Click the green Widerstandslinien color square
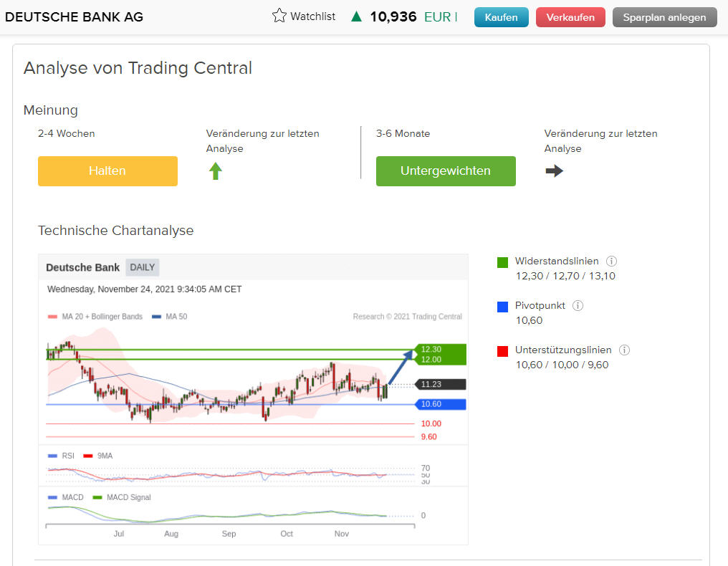Image resolution: width=728 pixels, height=566 pixels. [502, 262]
